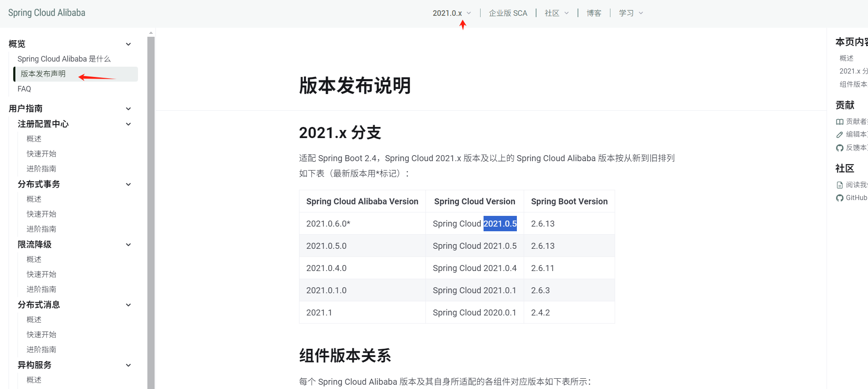The height and width of the screenshot is (389, 868).
Task: Click the 2021.0.6.0* version cell
Action: [362, 224]
